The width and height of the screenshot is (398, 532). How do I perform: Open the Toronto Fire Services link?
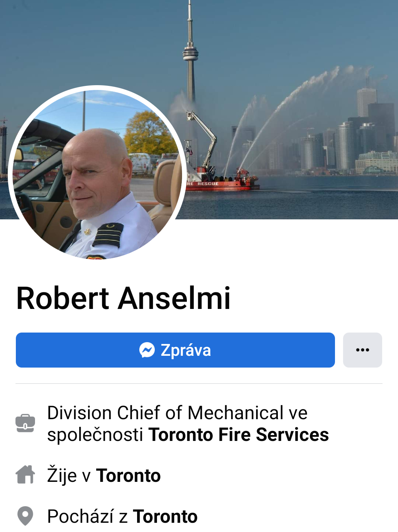(x=238, y=434)
